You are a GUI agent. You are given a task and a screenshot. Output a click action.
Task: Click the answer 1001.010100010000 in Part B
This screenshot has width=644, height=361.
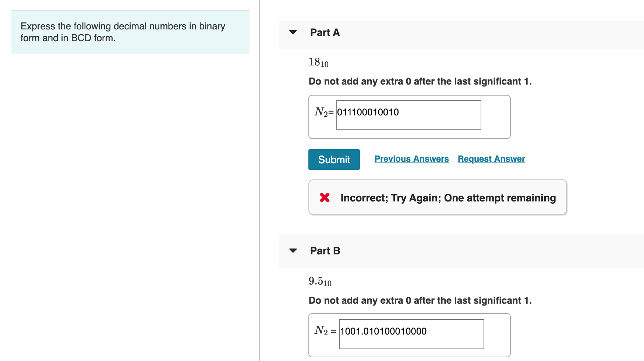click(x=383, y=331)
